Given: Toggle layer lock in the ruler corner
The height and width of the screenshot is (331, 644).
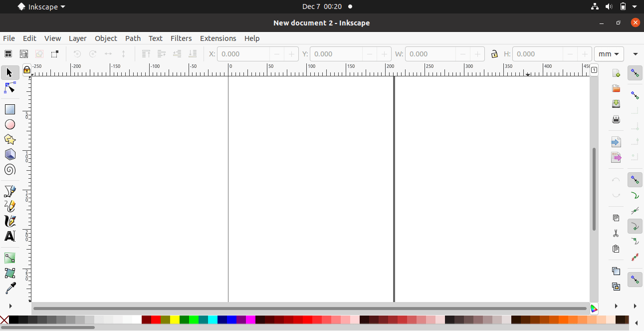Looking at the screenshot, I should coord(26,70).
